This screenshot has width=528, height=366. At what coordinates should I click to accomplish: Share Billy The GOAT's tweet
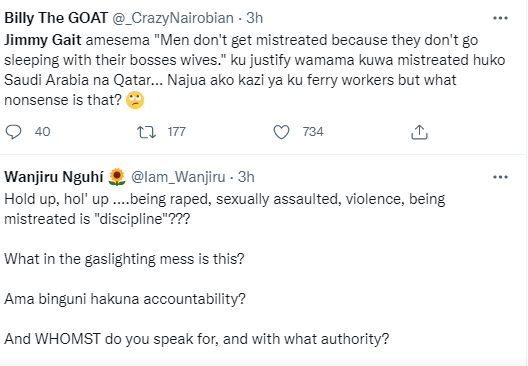419,132
